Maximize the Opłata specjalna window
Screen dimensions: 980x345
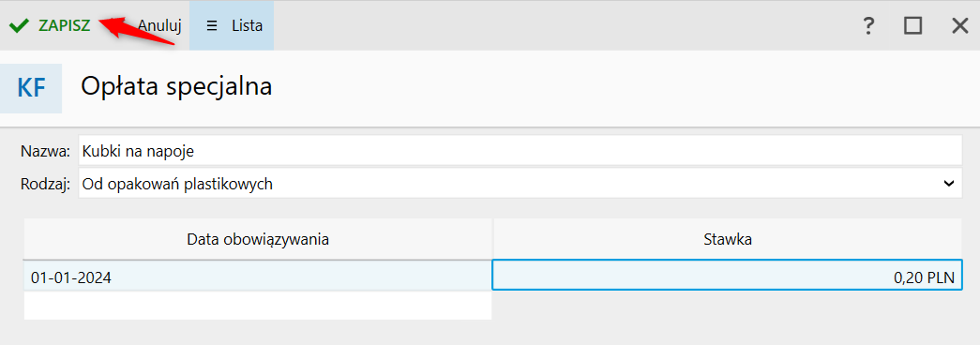coord(913,25)
